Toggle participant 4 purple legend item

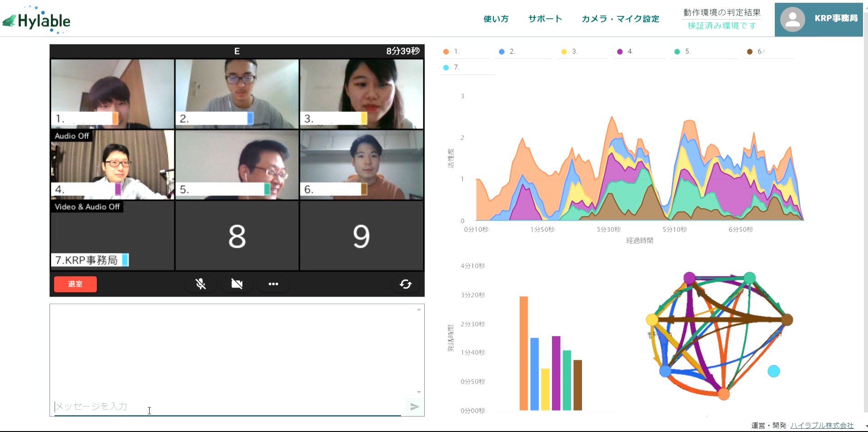pyautogui.click(x=625, y=52)
